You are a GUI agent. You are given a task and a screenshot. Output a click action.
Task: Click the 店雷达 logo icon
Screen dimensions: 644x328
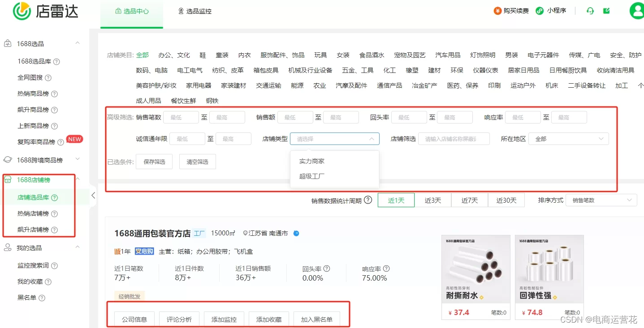pos(22,11)
